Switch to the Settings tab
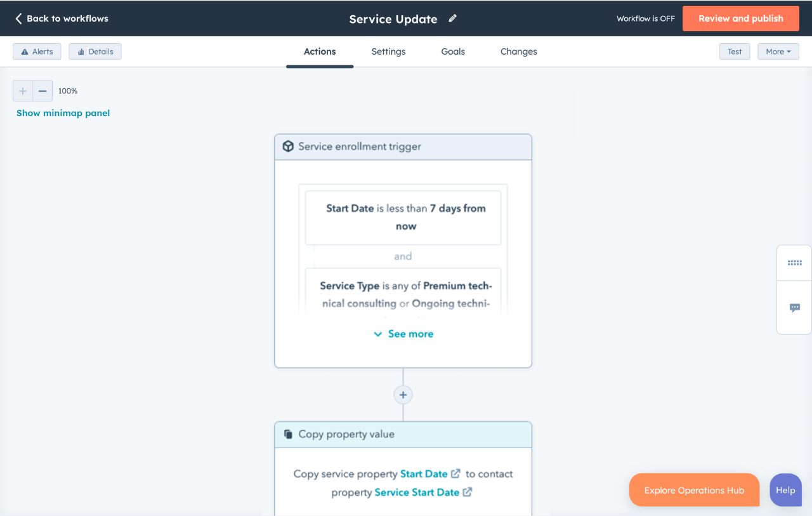Image resolution: width=812 pixels, height=516 pixels. pos(388,51)
